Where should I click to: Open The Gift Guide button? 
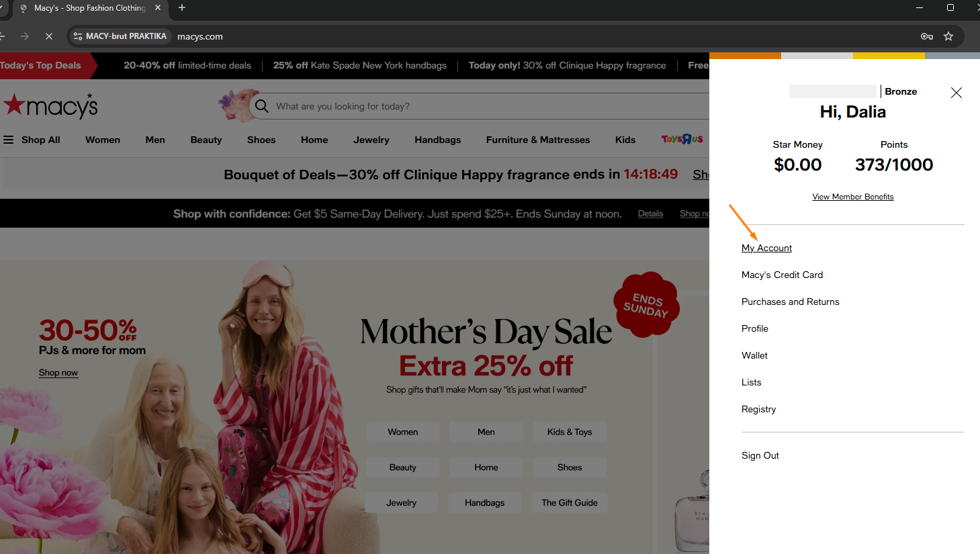pos(569,502)
